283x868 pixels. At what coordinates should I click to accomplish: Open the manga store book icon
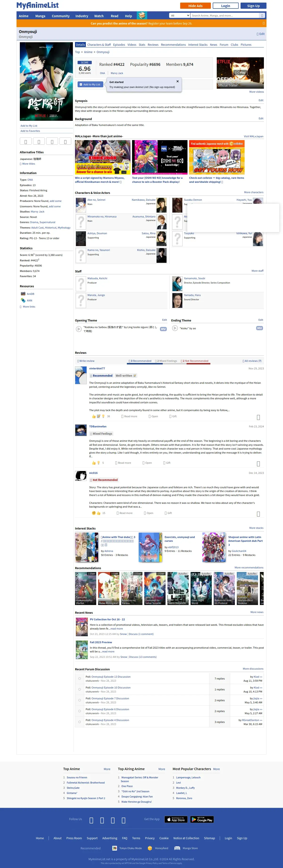tap(142, 16)
